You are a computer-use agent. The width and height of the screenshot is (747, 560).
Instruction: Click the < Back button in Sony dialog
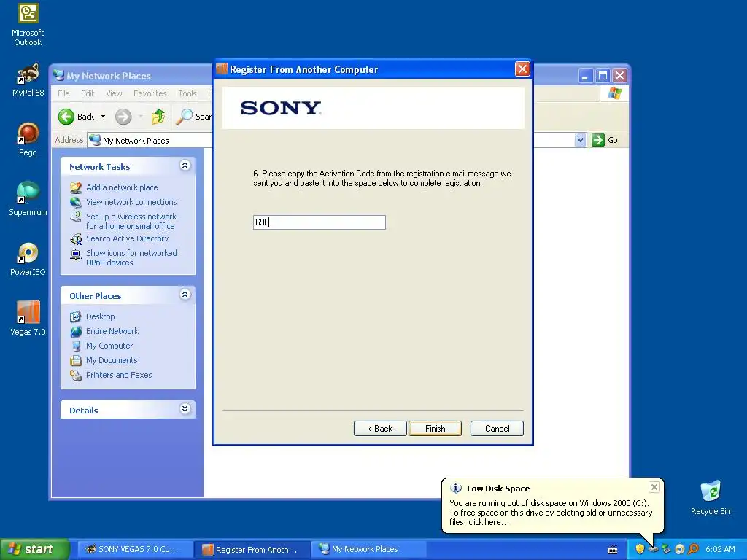[x=380, y=429]
